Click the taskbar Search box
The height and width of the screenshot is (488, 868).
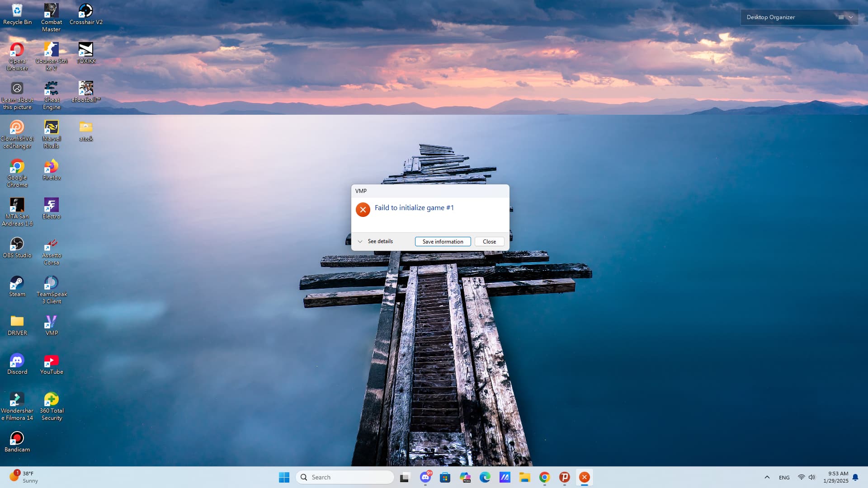[x=345, y=477]
